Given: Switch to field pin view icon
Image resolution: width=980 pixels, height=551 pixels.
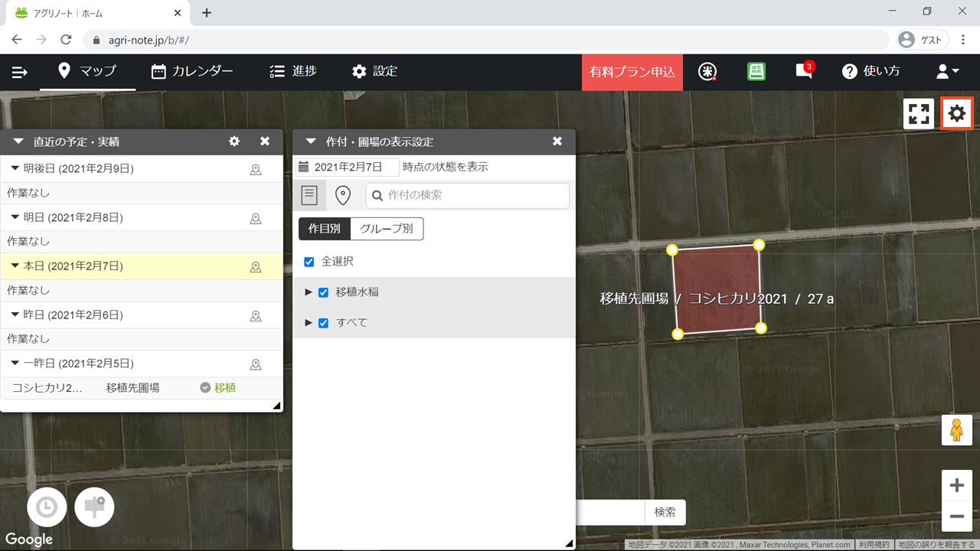Looking at the screenshot, I should (343, 195).
